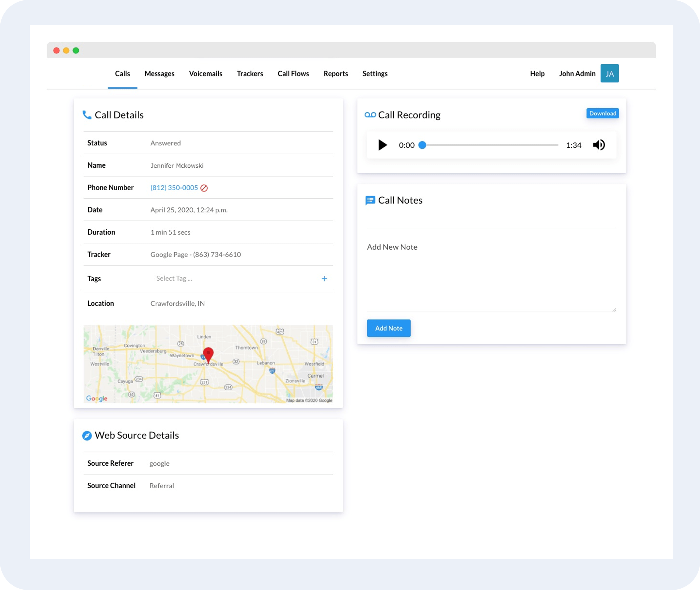This screenshot has width=700, height=590.
Task: Click the block icon next to phone number
Action: [x=204, y=187]
